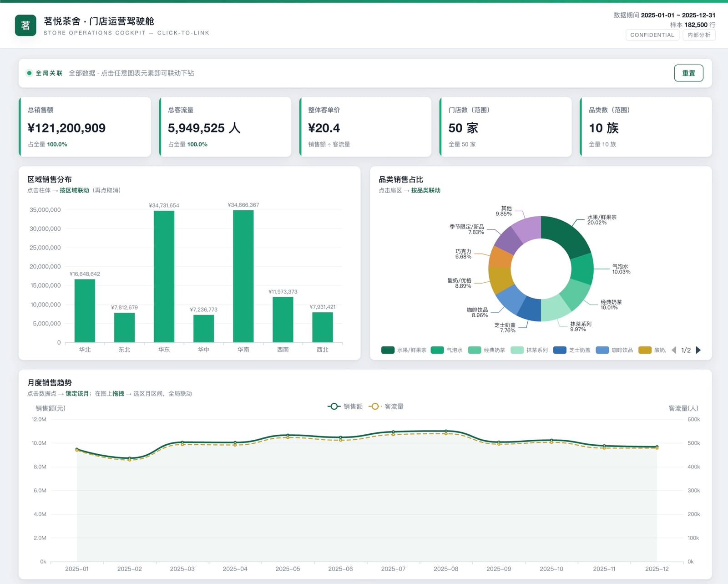This screenshot has width=728, height=584.
Task: Click the 华南 sales bar
Action: [x=243, y=276]
